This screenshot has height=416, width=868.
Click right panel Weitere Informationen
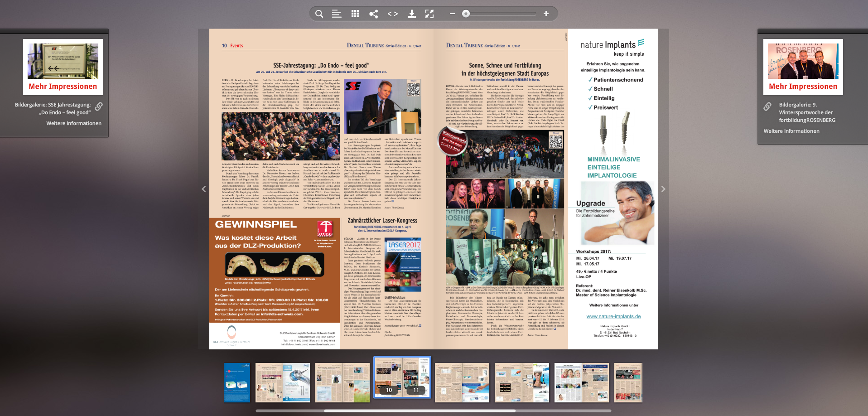[791, 131]
